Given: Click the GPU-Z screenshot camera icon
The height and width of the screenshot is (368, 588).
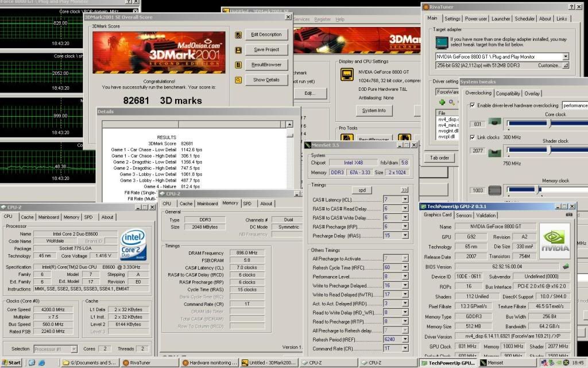Looking at the screenshot, I should 568,215.
